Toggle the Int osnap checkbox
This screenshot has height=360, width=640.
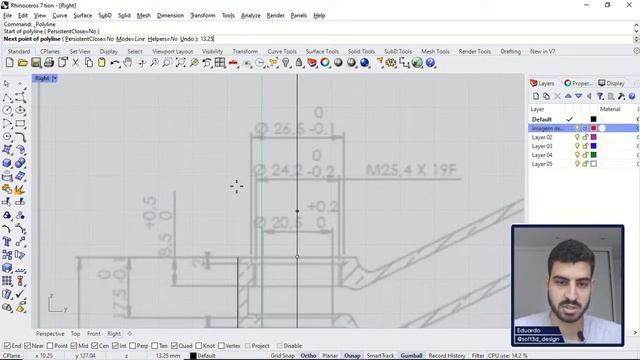pos(115,346)
